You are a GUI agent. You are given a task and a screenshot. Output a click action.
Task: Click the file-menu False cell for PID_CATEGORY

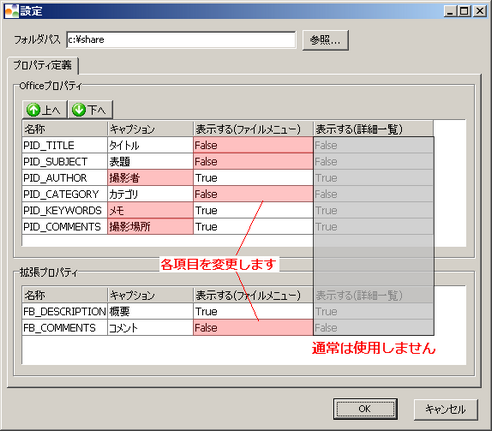(x=253, y=194)
